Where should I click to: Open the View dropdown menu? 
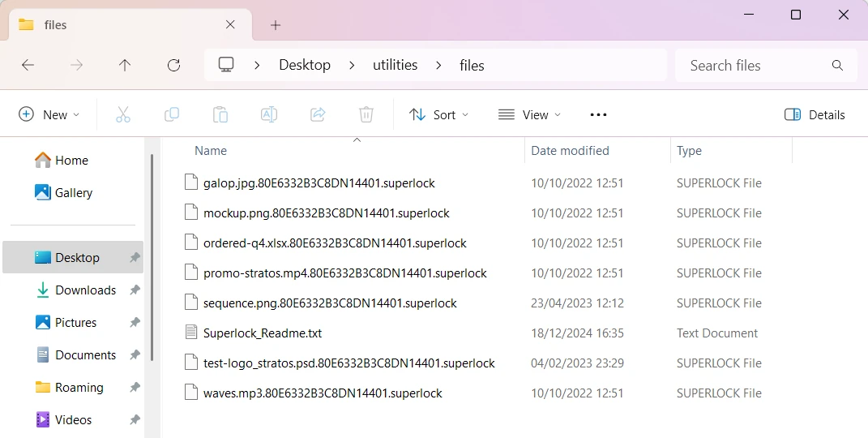[530, 114]
